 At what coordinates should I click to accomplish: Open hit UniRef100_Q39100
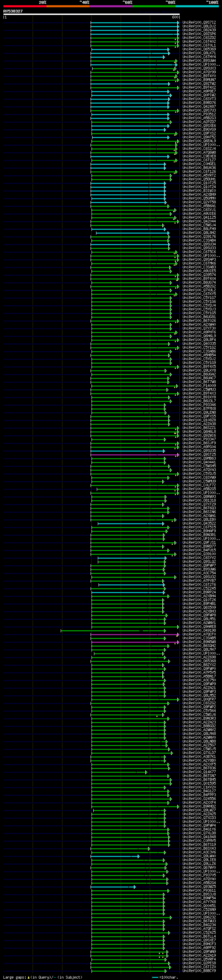[199, 554]
